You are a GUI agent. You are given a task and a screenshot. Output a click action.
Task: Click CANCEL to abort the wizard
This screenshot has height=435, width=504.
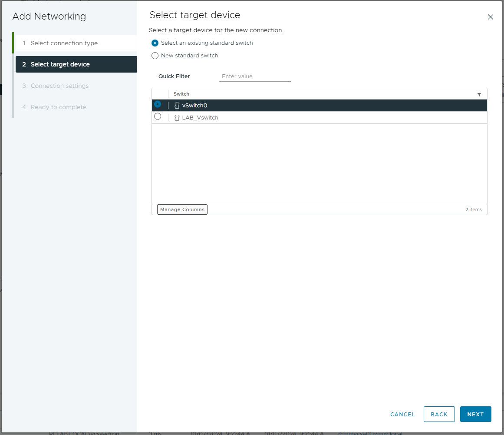pyautogui.click(x=402, y=415)
